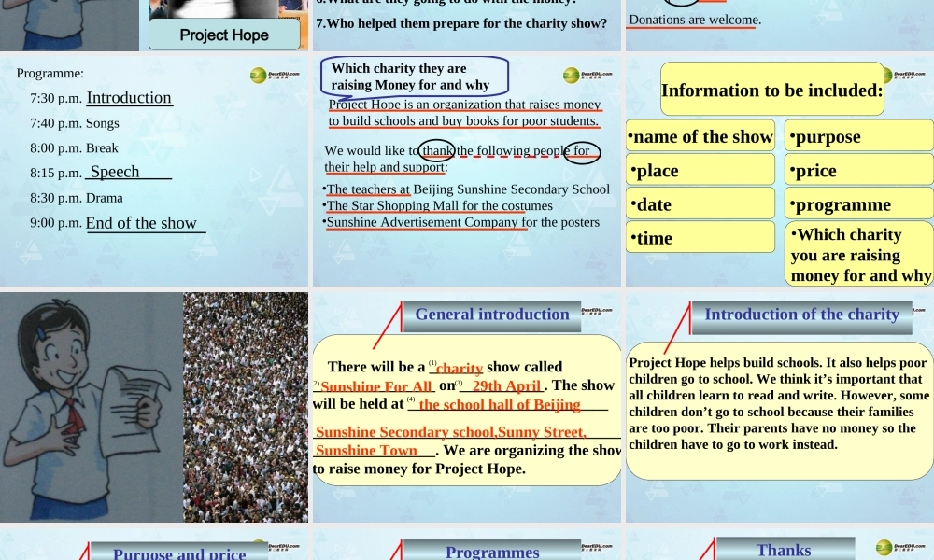Image resolution: width=934 pixels, height=560 pixels.
Task: Click the '8:00 p.m. Break' line
Action: pos(74,148)
